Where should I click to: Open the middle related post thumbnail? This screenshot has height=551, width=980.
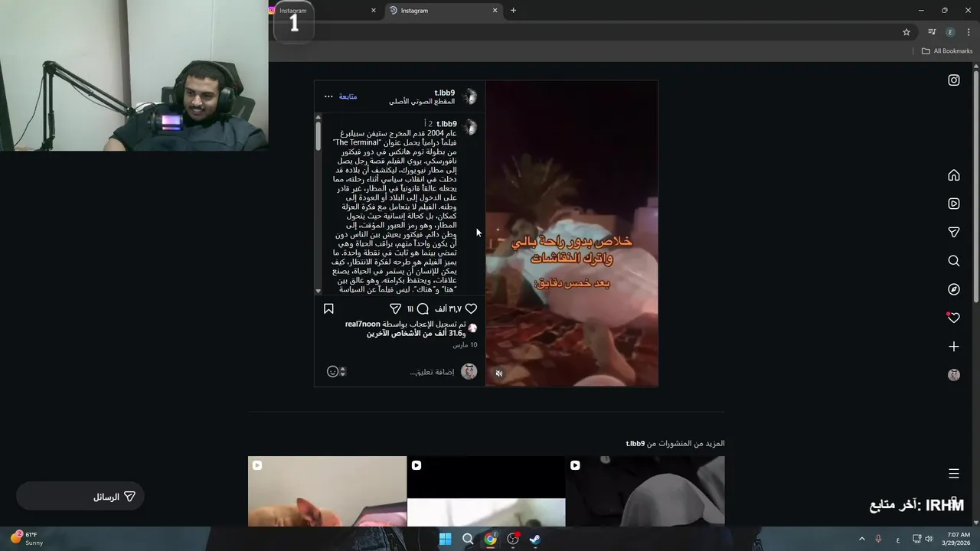pos(486,491)
